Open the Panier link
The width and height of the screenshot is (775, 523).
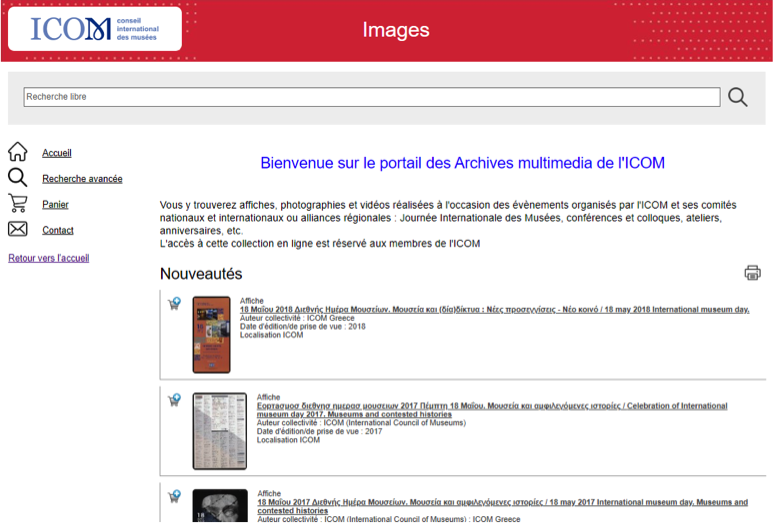click(55, 204)
